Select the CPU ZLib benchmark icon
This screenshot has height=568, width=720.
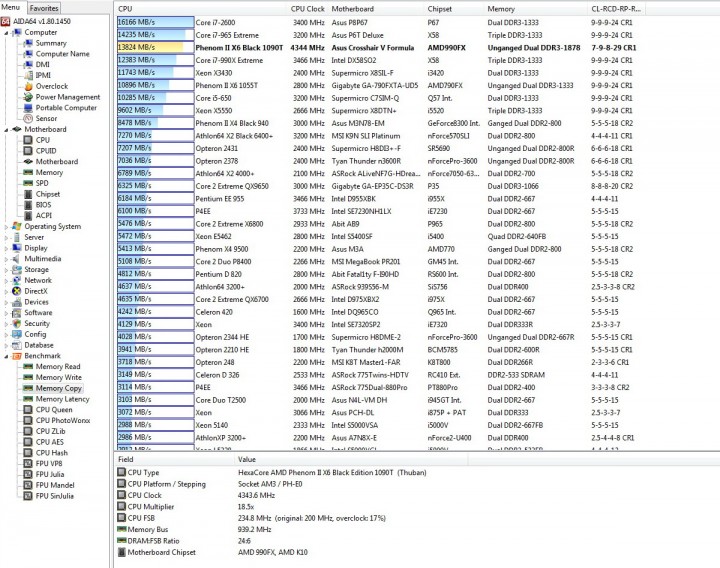[x=28, y=431]
